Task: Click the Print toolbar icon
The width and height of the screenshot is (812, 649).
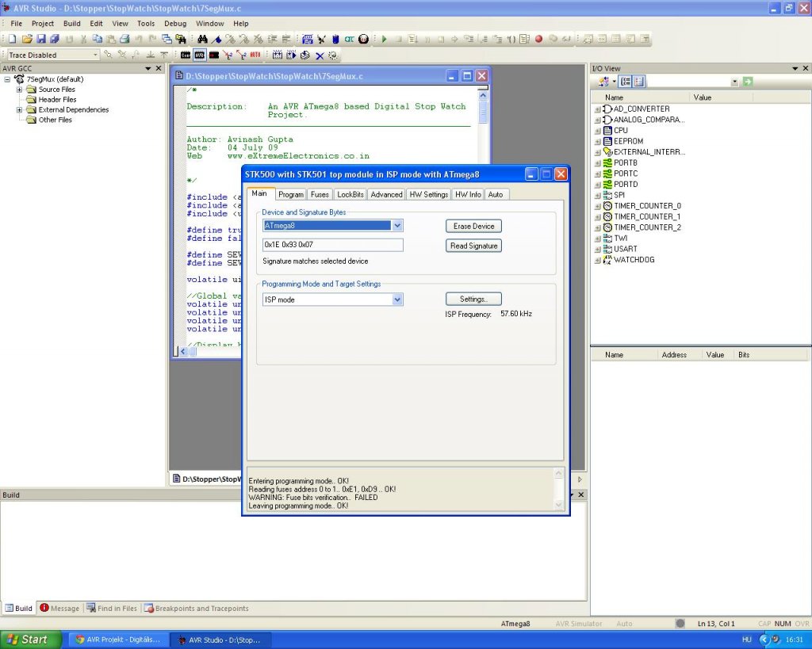Action: (124, 39)
